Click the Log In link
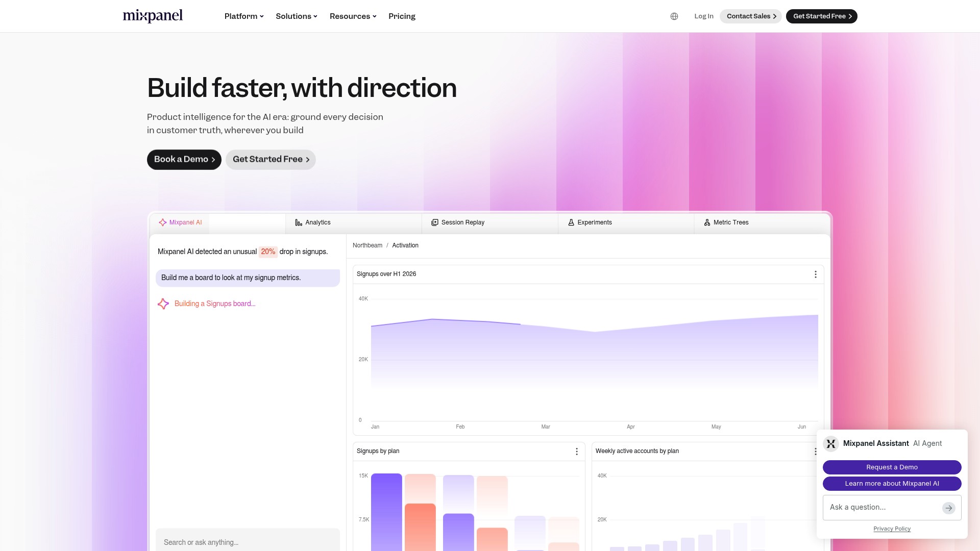 coord(704,16)
